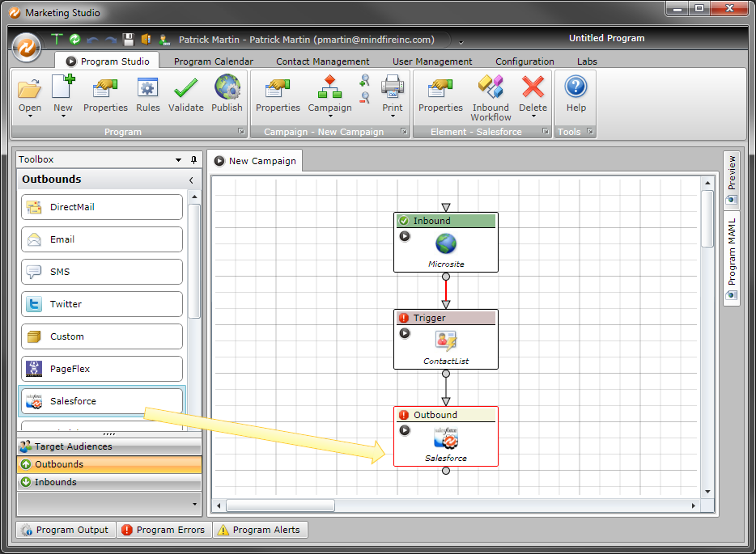Image resolution: width=756 pixels, height=554 pixels.
Task: Click the New program button
Action: point(63,94)
